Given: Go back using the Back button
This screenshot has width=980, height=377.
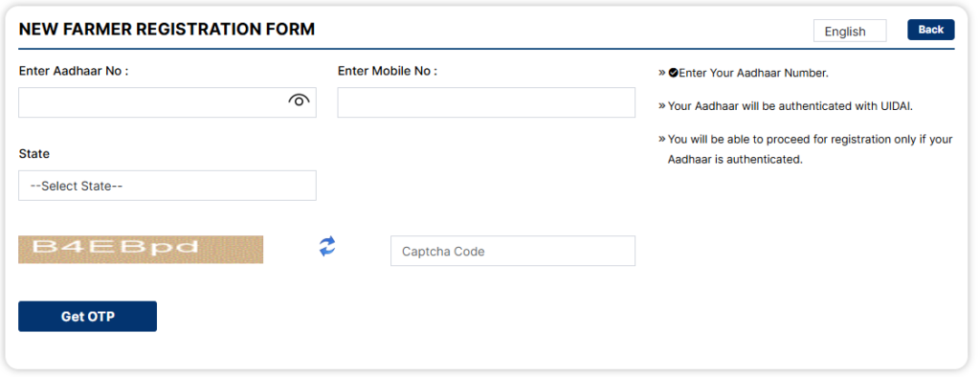Looking at the screenshot, I should click(x=930, y=30).
